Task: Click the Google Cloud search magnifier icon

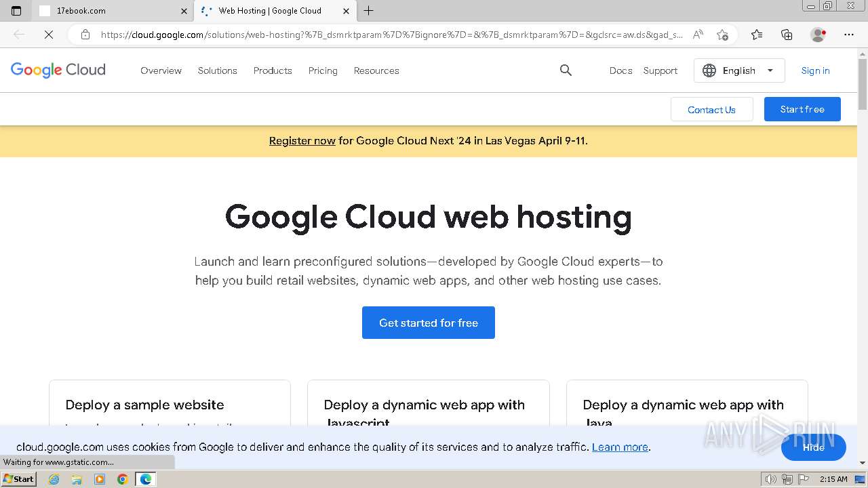Action: [x=566, y=70]
